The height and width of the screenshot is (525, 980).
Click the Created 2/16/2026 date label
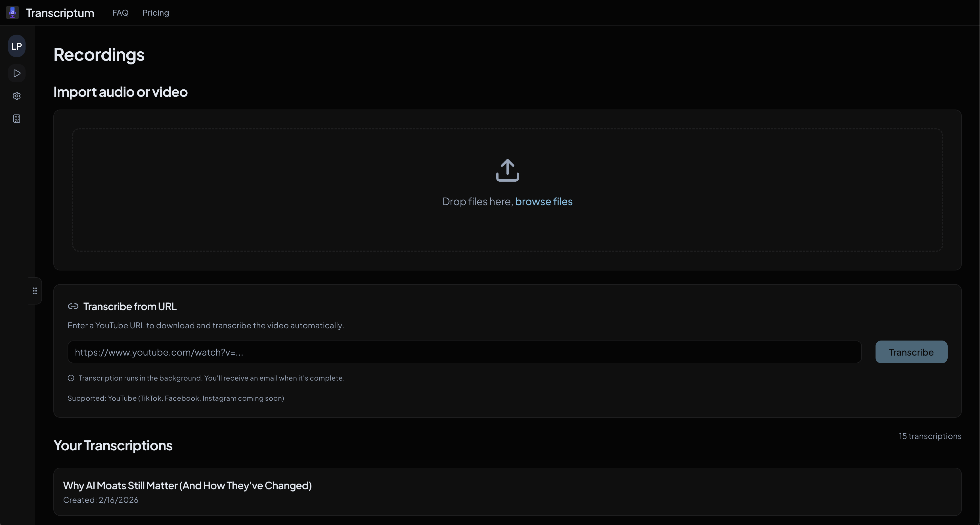tap(100, 500)
